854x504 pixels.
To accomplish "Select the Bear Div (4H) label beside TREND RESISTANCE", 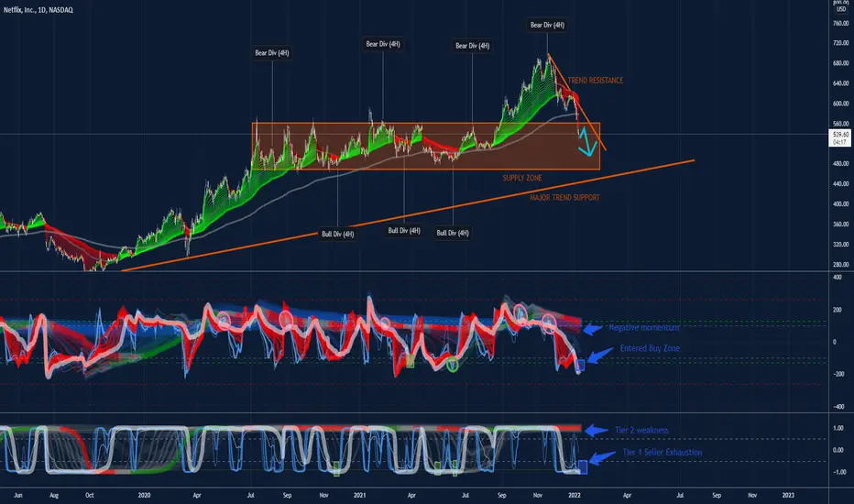I will (x=547, y=25).
